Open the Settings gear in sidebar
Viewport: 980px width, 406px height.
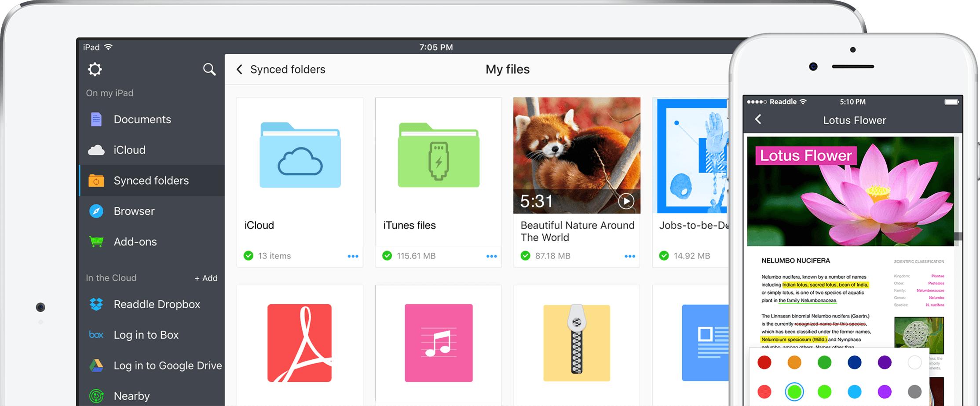pos(94,69)
